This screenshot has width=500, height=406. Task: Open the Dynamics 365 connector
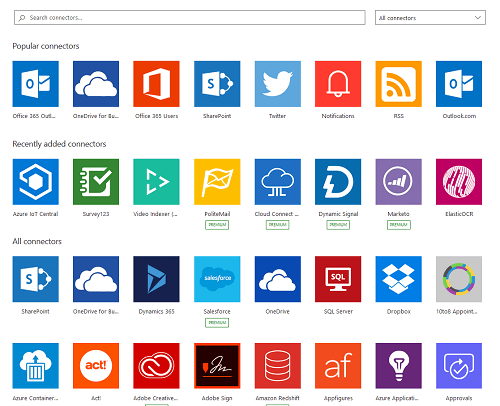[156, 279]
